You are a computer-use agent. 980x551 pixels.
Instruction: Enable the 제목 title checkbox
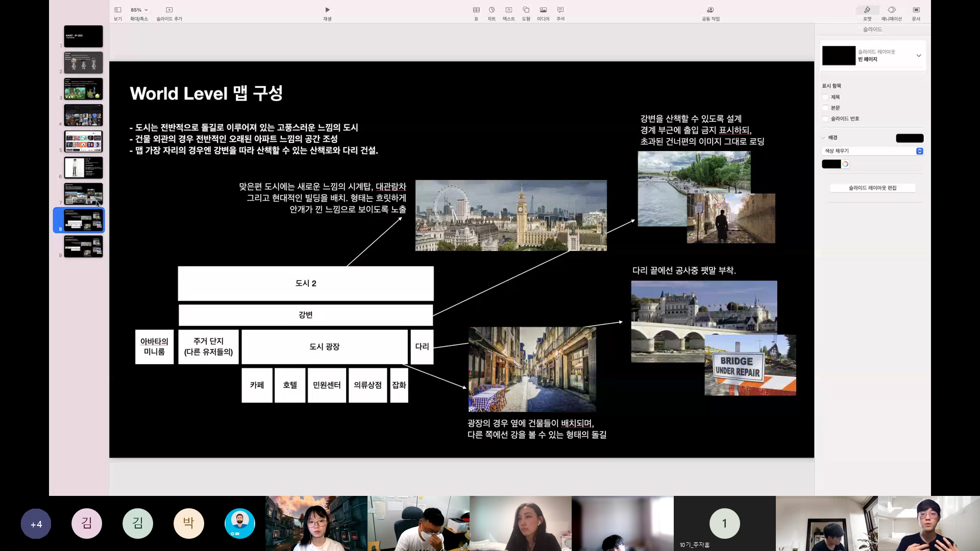click(825, 97)
